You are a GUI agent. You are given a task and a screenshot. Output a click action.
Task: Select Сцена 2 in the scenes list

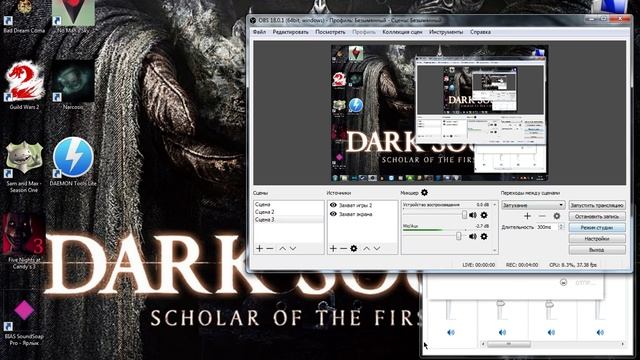click(289, 212)
